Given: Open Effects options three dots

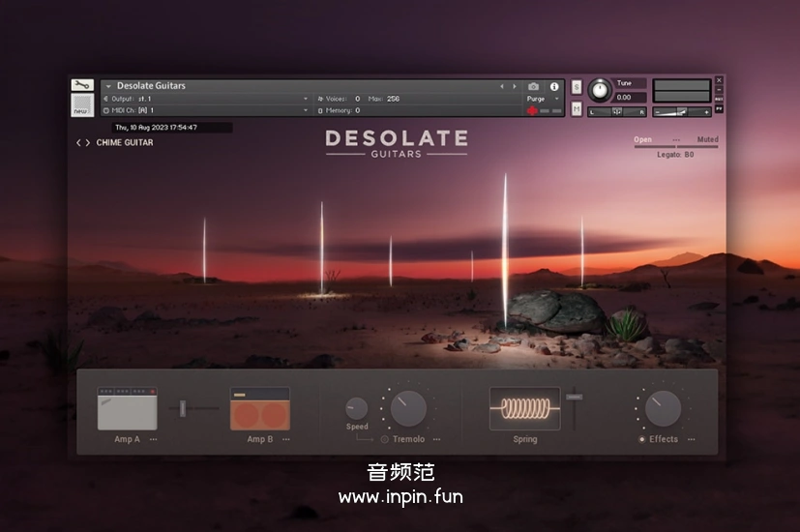Looking at the screenshot, I should point(692,439).
